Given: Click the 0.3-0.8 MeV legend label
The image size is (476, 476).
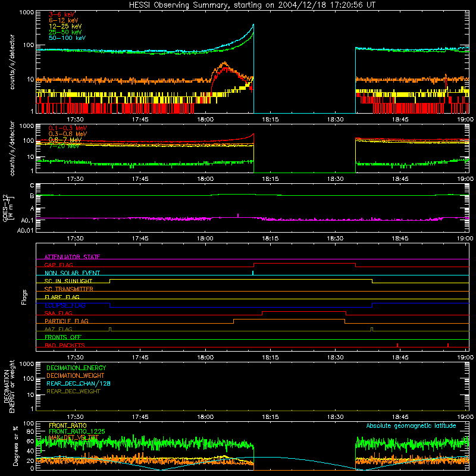Looking at the screenshot, I should [x=68, y=134].
